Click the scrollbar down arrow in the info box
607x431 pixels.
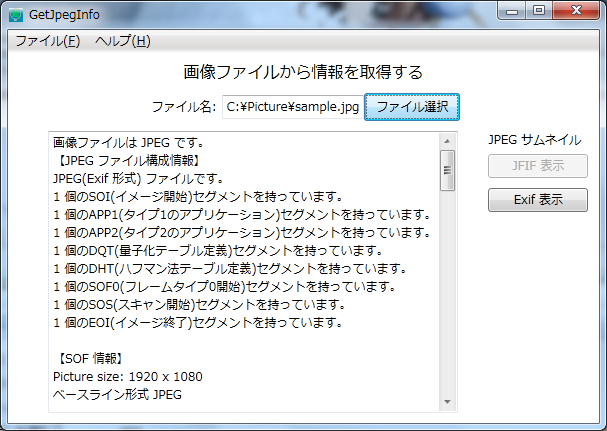click(x=448, y=402)
